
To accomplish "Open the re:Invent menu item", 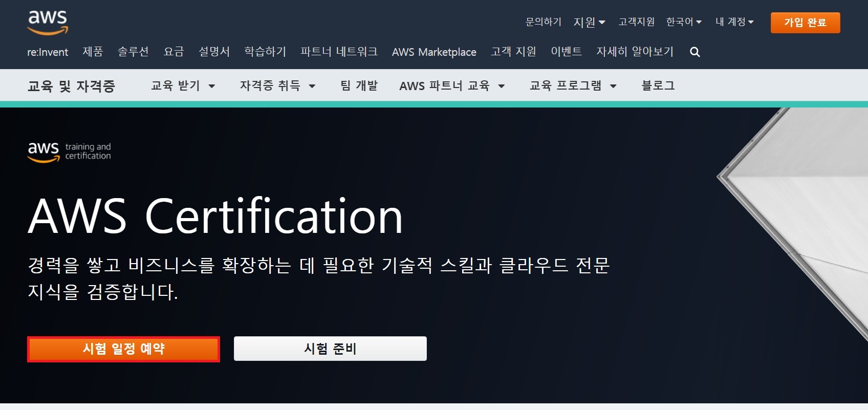I will [48, 52].
